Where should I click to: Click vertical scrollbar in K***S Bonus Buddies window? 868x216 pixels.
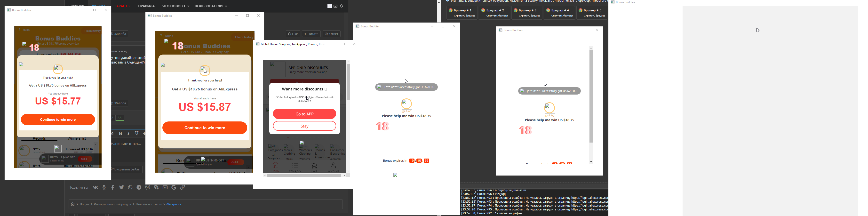pyautogui.click(x=591, y=97)
